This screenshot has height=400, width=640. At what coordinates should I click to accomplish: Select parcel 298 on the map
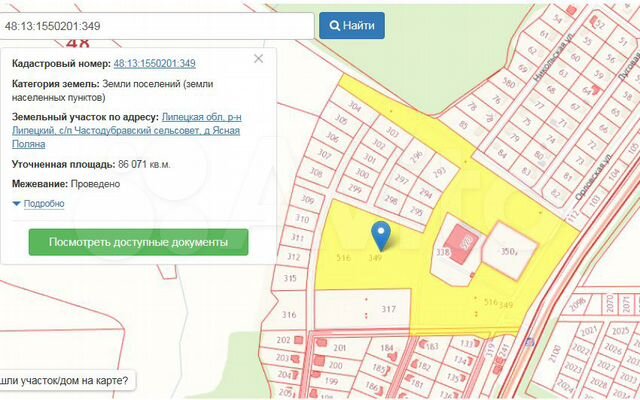391,199
